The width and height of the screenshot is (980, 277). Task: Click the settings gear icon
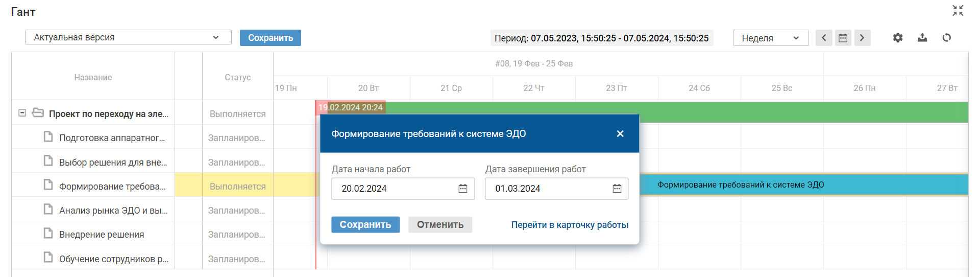click(898, 38)
